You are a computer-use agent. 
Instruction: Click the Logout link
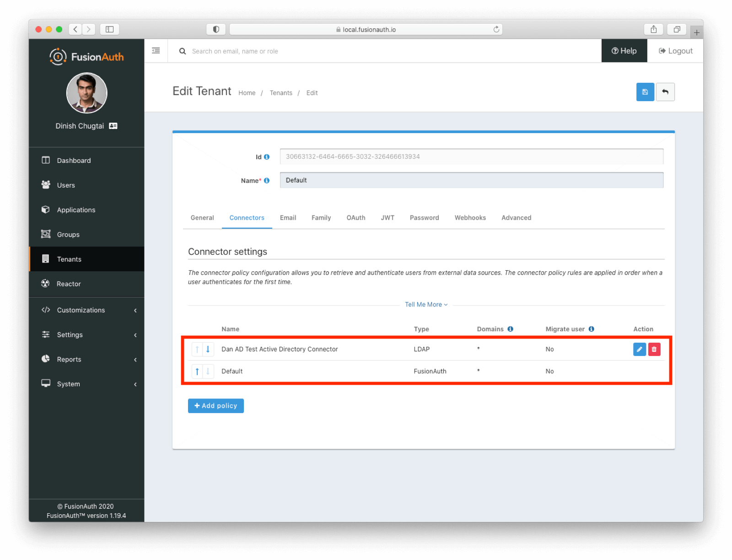(675, 51)
